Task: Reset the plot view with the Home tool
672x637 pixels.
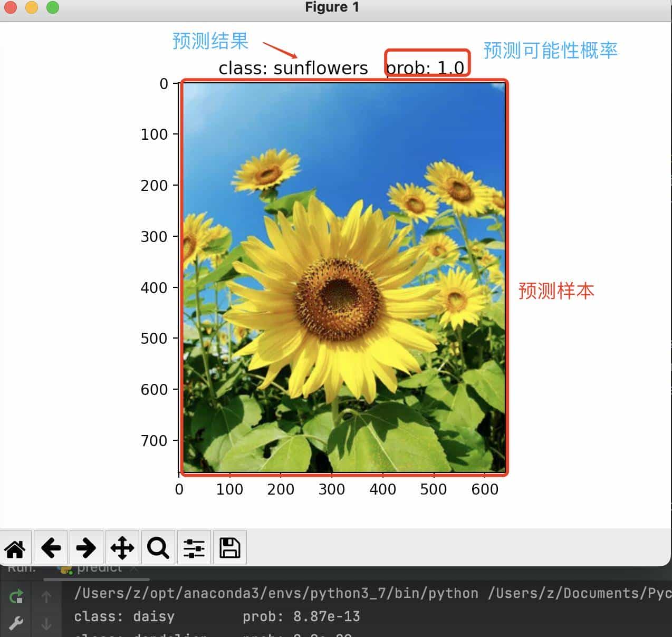Action: tap(15, 548)
